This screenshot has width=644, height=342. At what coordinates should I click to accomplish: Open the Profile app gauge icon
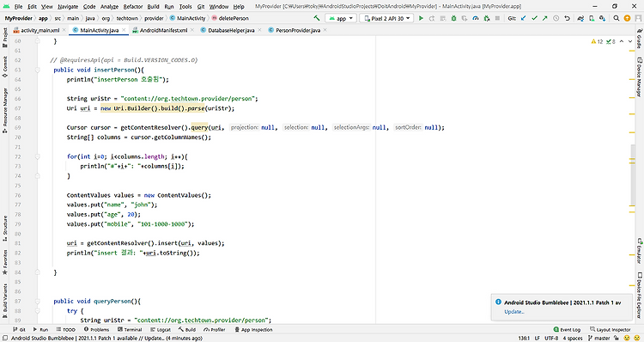pyautogui.click(x=476, y=18)
